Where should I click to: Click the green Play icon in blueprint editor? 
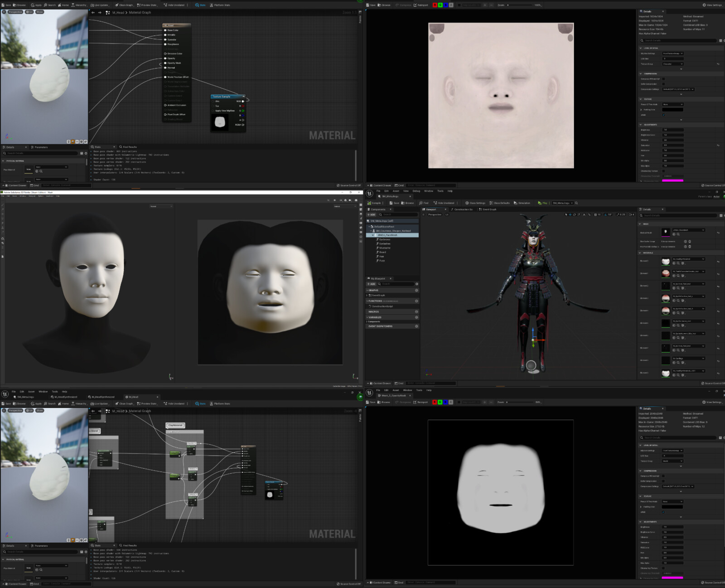tap(540, 203)
